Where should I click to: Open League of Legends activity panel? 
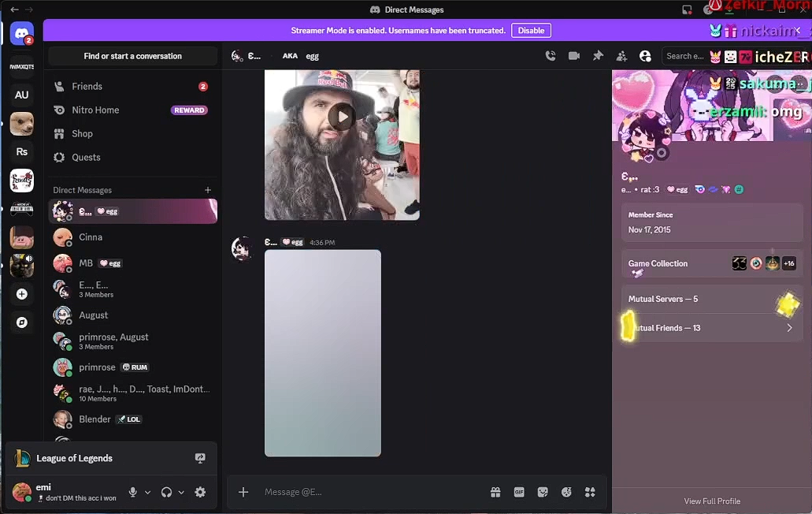pos(110,458)
